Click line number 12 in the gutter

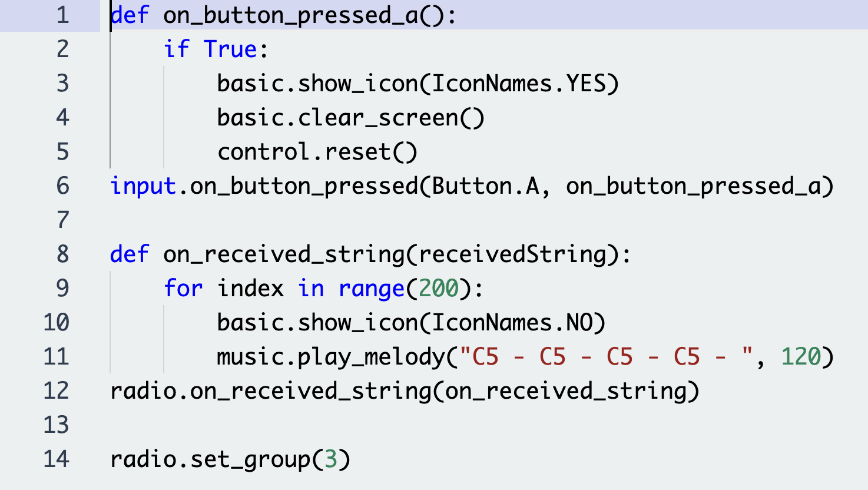point(57,391)
